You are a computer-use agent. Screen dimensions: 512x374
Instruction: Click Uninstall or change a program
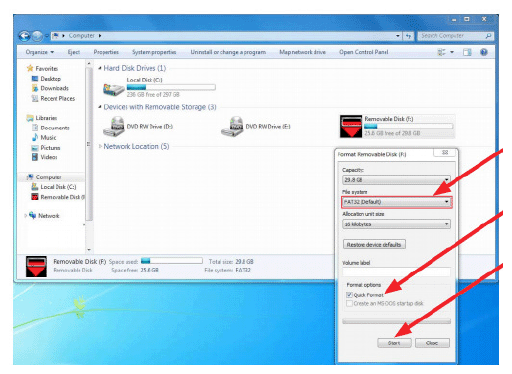pyautogui.click(x=228, y=52)
